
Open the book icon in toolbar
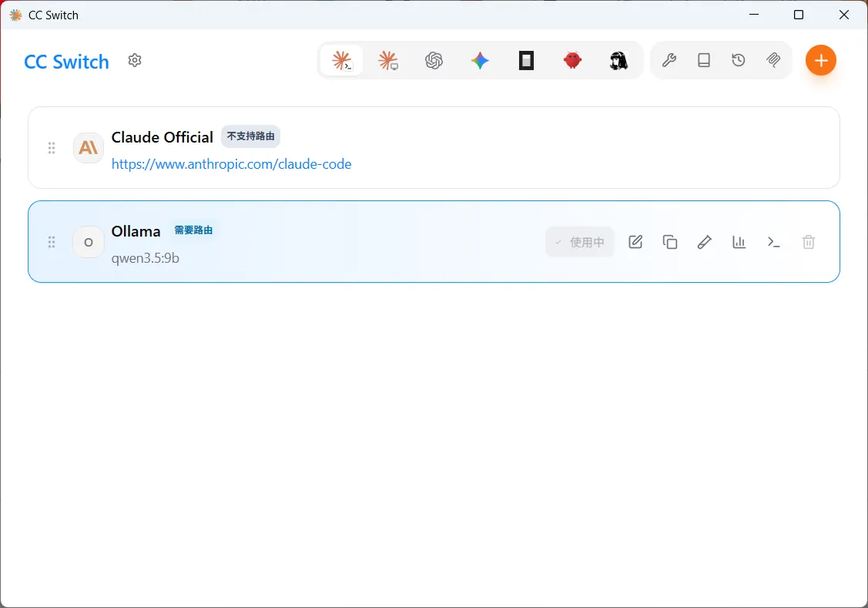pyautogui.click(x=704, y=60)
